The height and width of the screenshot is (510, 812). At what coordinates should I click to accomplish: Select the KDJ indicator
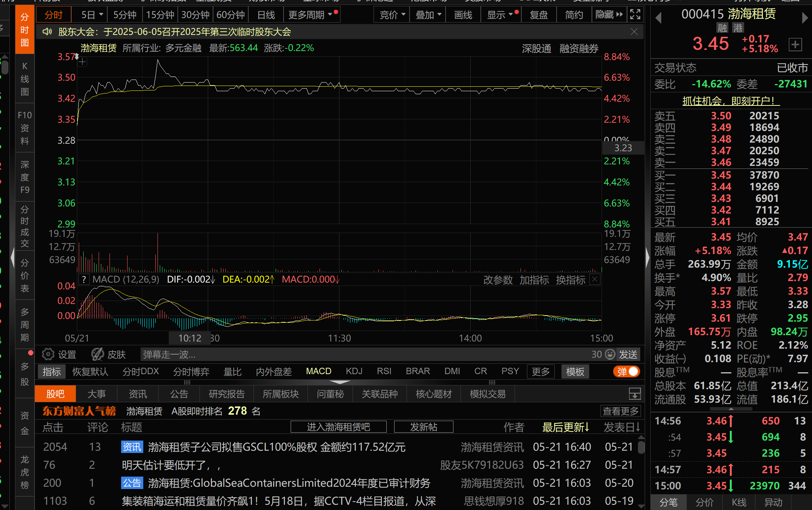(x=354, y=371)
